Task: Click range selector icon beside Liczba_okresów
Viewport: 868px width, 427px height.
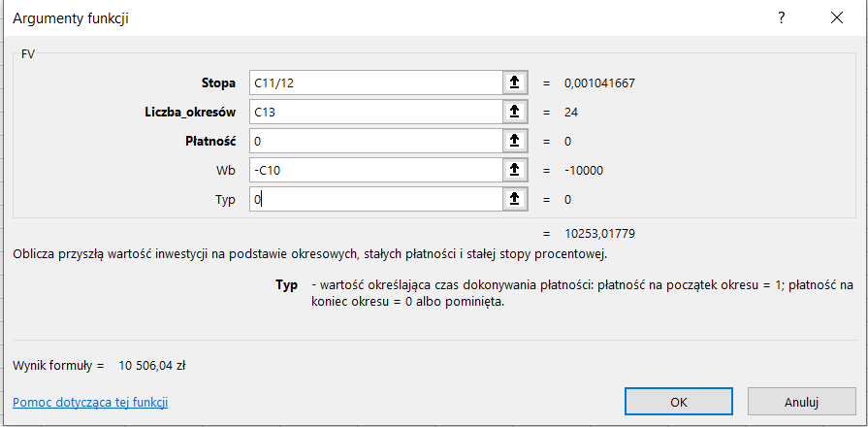Action: point(515,113)
